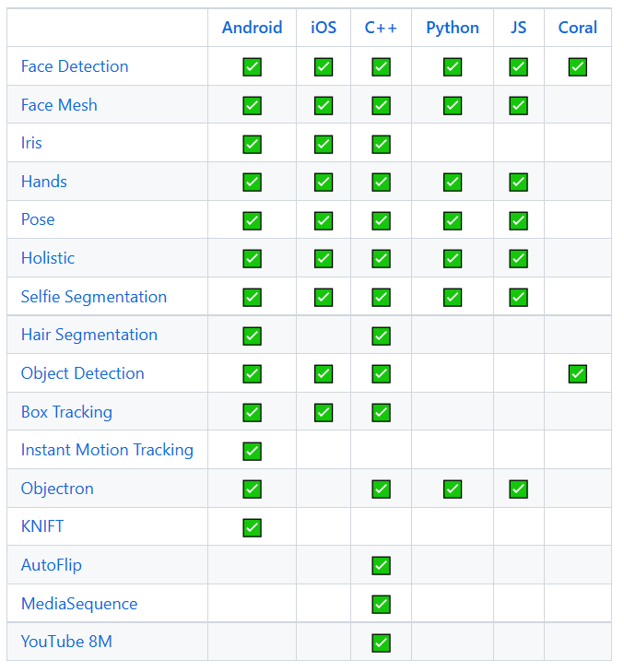The image size is (624, 672).
Task: Open the Face Mesh solution link
Action: [x=59, y=105]
